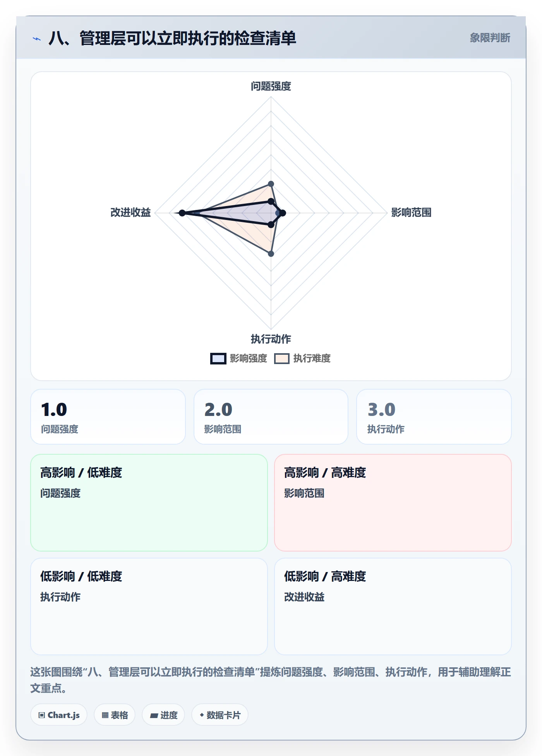Click the 执行难度 legend label

(312, 359)
